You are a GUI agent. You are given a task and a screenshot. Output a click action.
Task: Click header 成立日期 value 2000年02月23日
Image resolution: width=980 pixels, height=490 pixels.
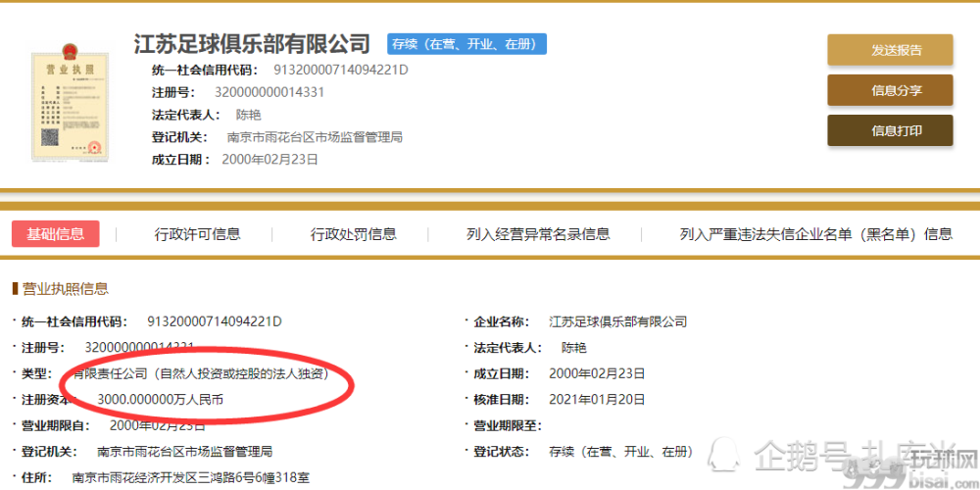pos(270,160)
